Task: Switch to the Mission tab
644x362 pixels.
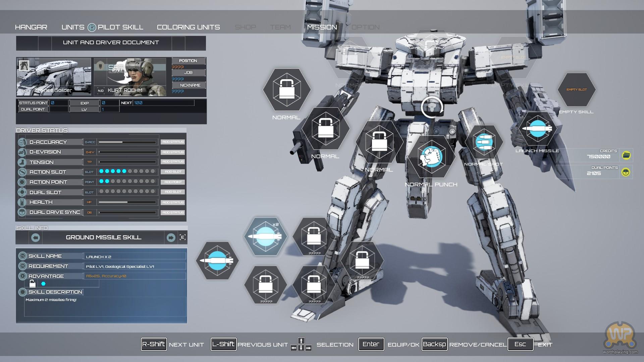Action: (x=322, y=27)
